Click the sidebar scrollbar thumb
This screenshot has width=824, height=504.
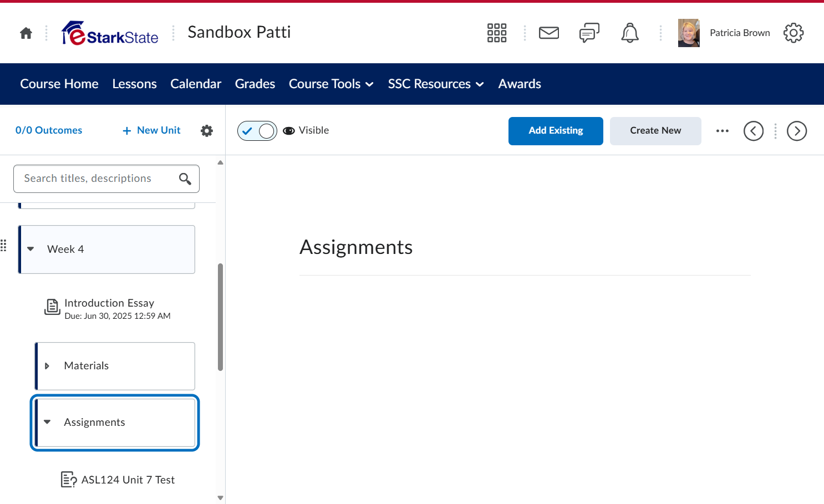(x=221, y=317)
